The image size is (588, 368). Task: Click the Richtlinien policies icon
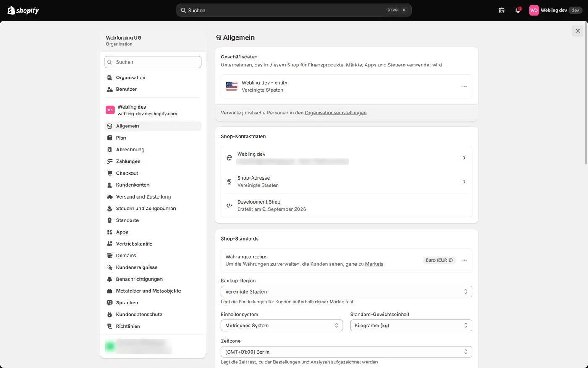coord(110,326)
